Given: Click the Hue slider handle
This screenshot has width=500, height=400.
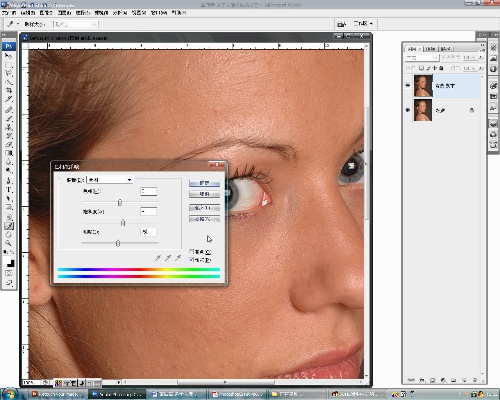Looking at the screenshot, I should [120, 202].
